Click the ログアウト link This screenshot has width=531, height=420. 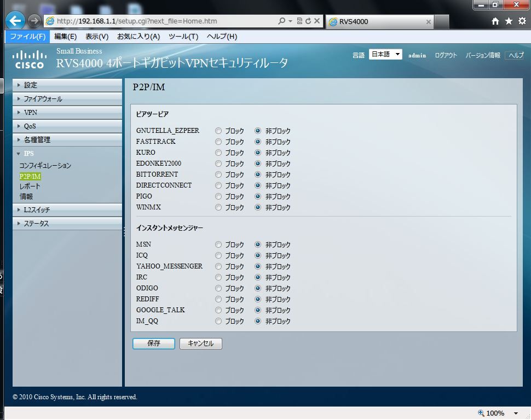pyautogui.click(x=446, y=55)
